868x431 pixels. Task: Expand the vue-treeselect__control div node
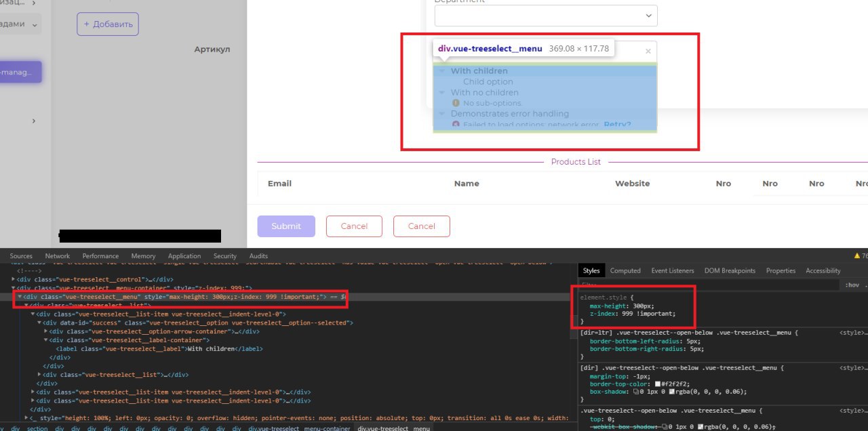(14, 279)
